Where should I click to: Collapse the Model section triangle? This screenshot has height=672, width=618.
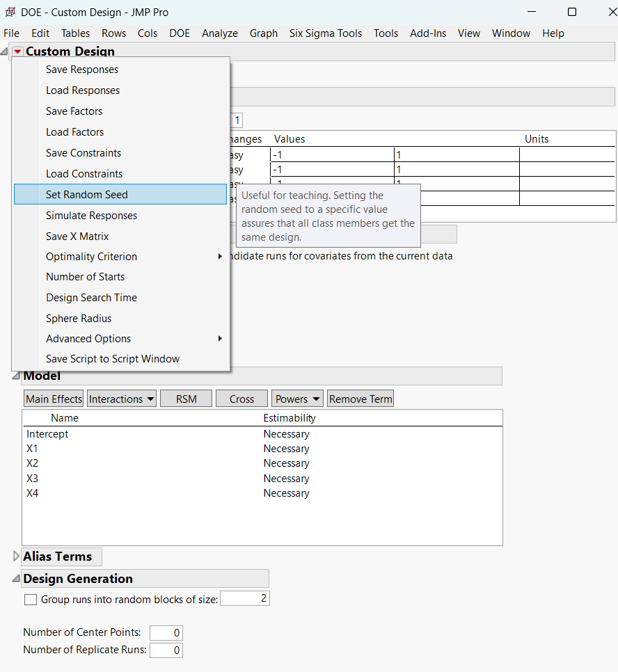[x=15, y=376]
